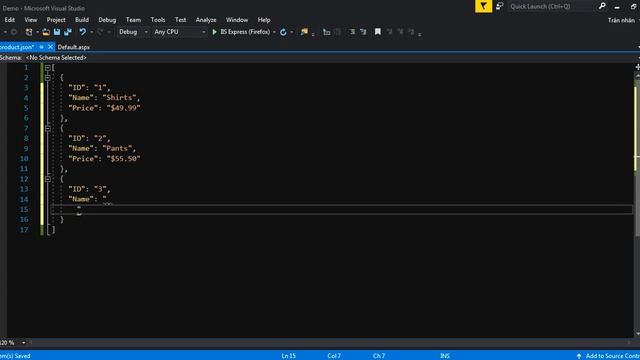Click the "Pants" name value

[117, 148]
